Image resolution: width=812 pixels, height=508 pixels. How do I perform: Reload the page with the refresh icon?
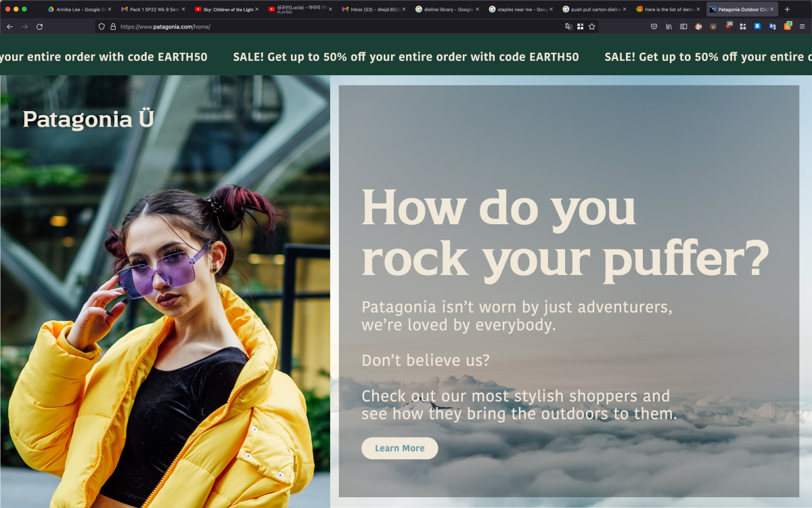point(39,26)
